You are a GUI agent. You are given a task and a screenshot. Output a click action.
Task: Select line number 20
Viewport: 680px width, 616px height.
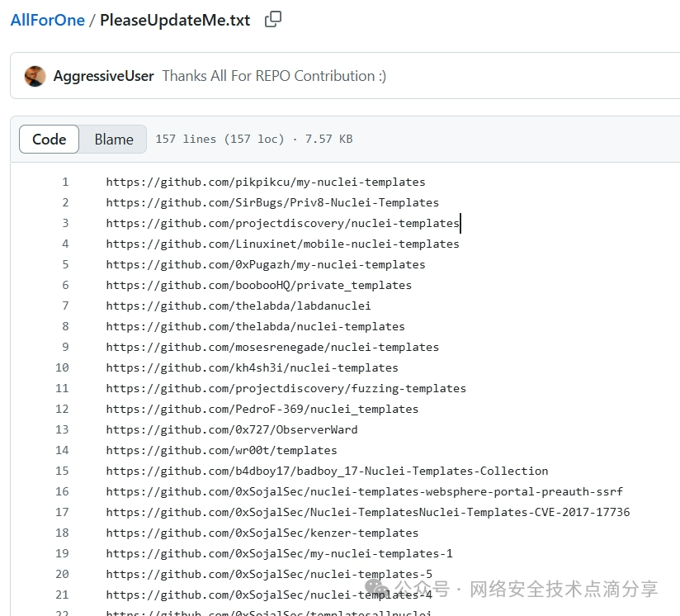pyautogui.click(x=62, y=574)
